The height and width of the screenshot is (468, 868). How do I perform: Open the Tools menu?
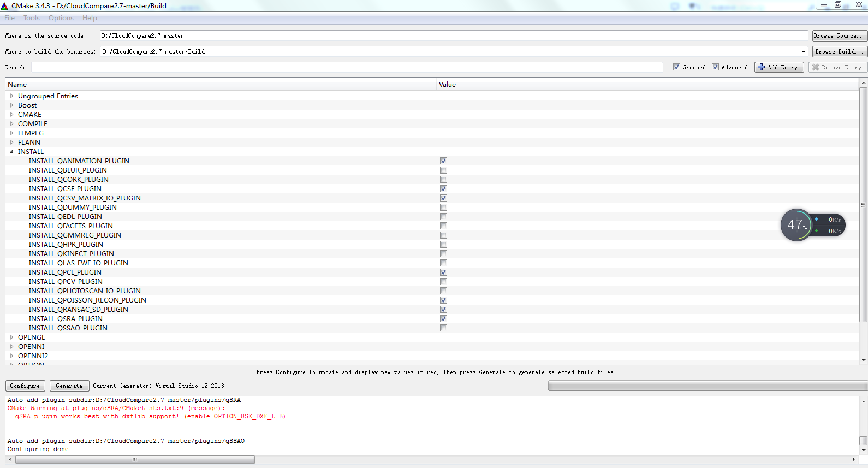[32, 18]
